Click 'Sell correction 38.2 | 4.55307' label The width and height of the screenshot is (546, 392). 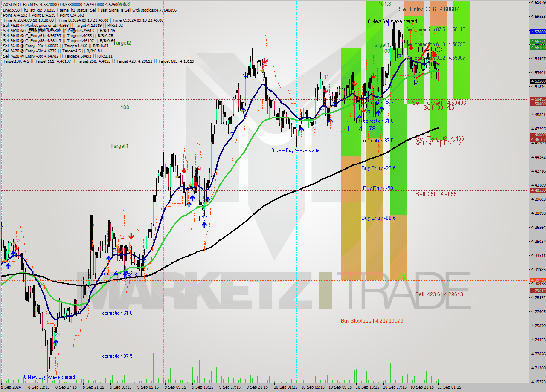click(435, 58)
